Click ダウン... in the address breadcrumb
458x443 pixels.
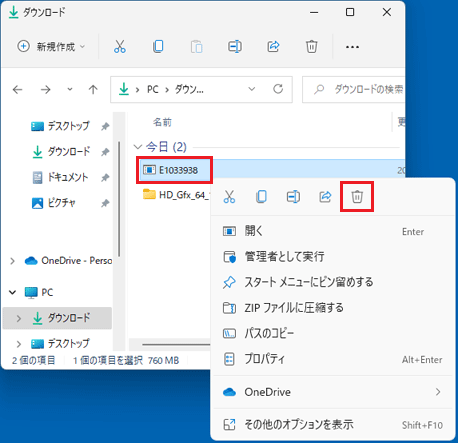[x=189, y=89]
